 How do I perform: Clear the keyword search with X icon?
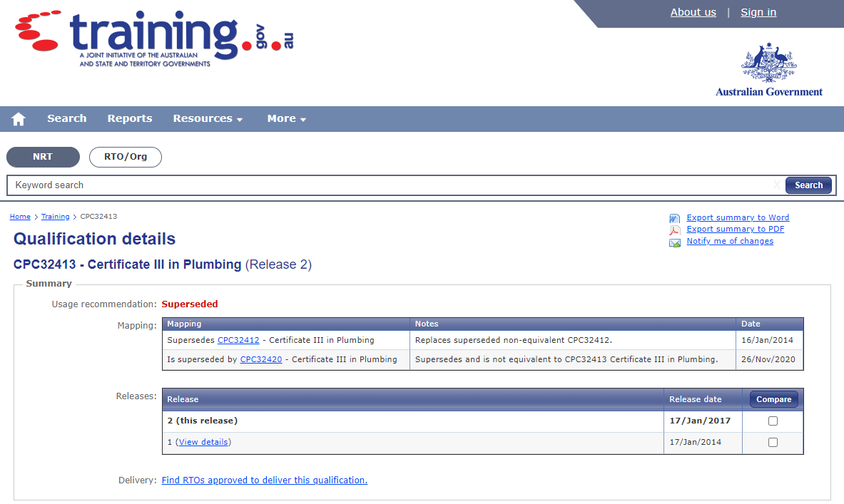click(x=776, y=185)
